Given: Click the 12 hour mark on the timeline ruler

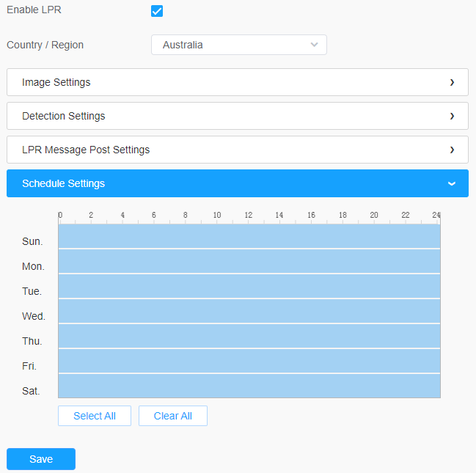Looking at the screenshot, I should 249,216.
